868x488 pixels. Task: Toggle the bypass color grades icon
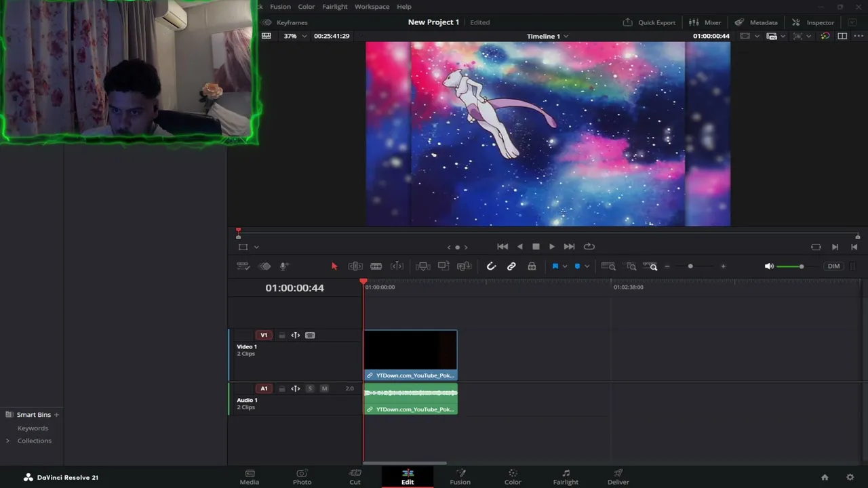825,36
